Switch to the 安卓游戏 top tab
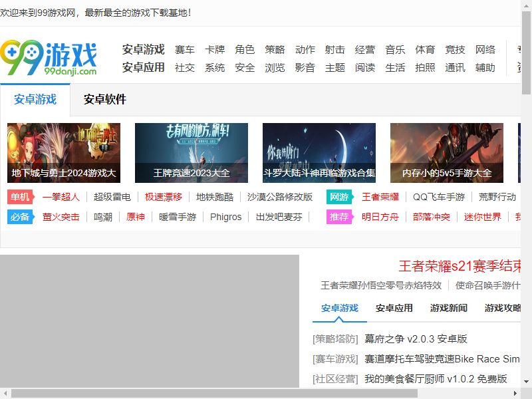Screen dimensions: 532x399 (x=35, y=99)
